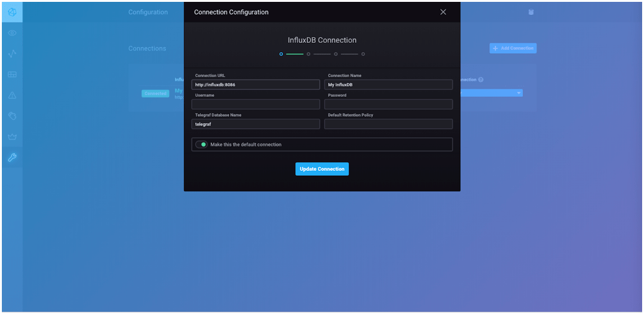Focus the Connection URL field
This screenshot has height=313, width=644.
pos(255,84)
